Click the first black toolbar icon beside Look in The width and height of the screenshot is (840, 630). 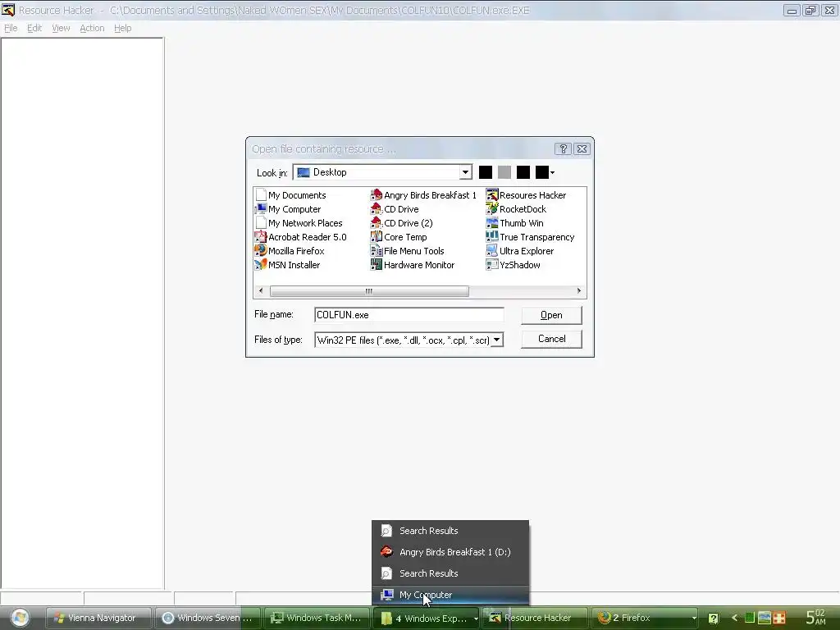click(x=486, y=172)
